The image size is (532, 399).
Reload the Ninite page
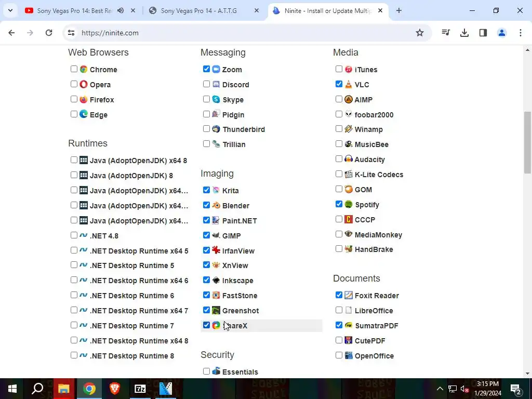click(49, 33)
